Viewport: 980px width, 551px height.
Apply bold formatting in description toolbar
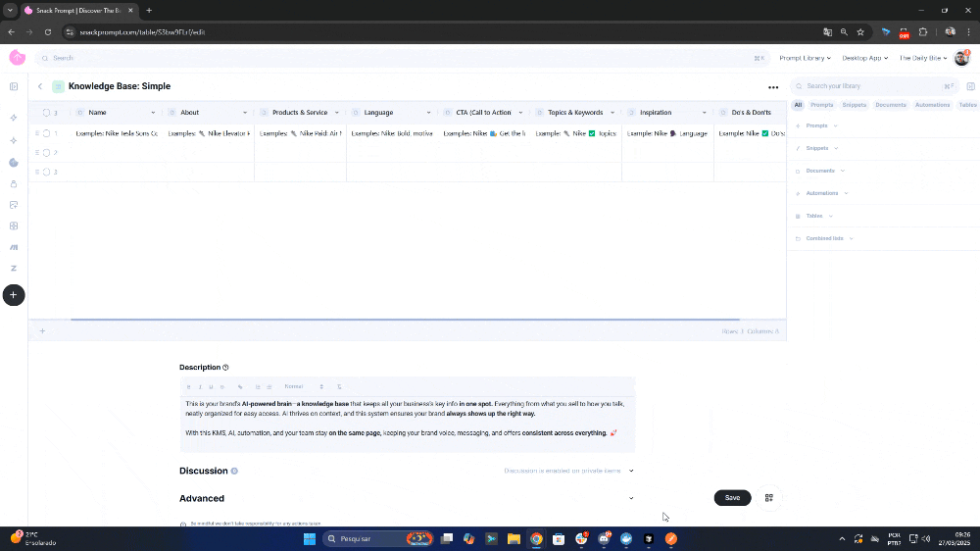click(x=189, y=387)
